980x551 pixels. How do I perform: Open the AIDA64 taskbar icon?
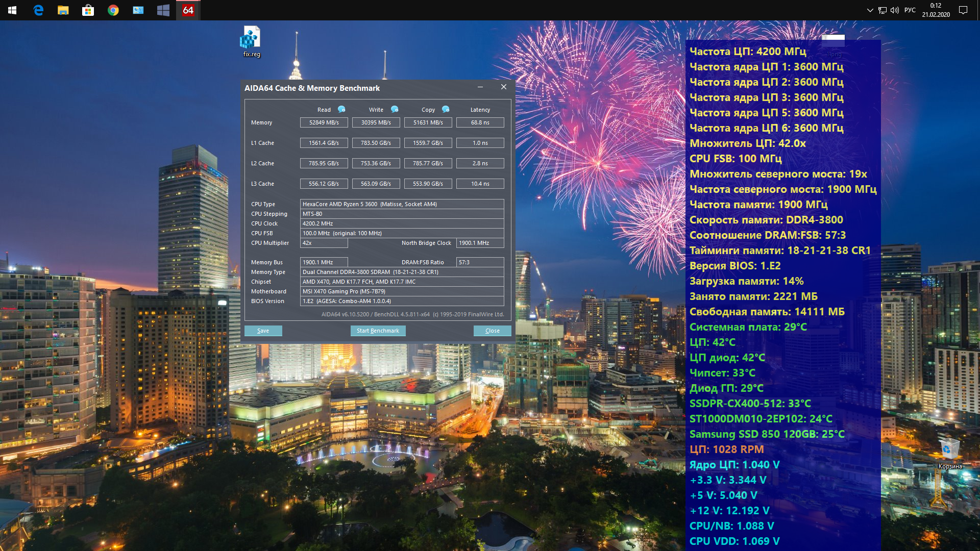click(x=188, y=10)
